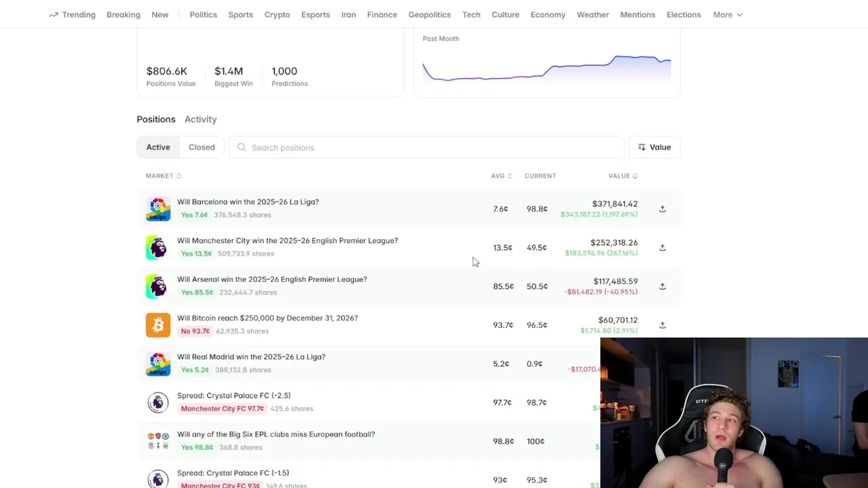Open 'Will Barcelona win the 2025–26 La Liga?'

tap(248, 202)
